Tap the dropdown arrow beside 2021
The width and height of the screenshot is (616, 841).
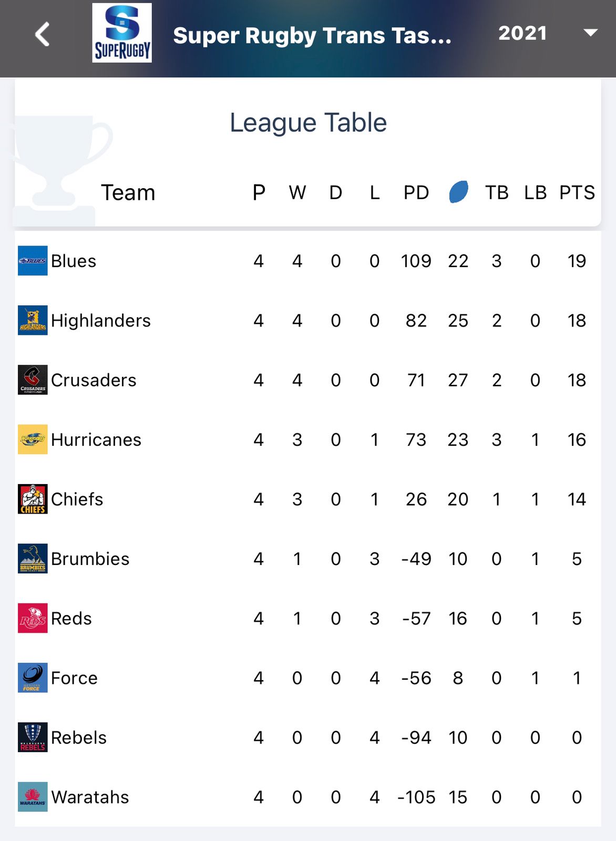pos(591,33)
